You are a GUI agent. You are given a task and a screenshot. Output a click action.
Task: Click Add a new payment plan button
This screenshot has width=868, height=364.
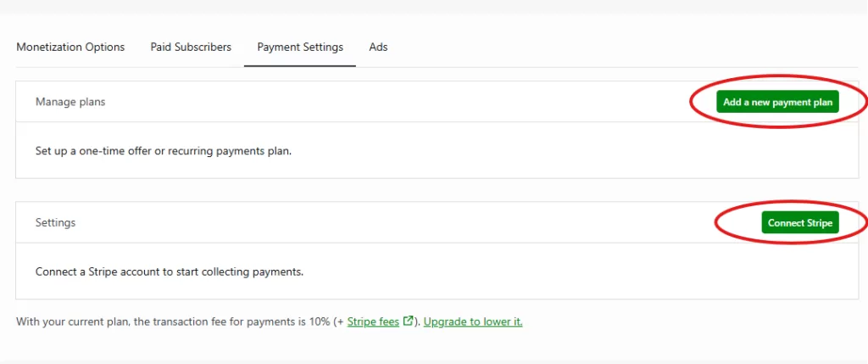(777, 102)
